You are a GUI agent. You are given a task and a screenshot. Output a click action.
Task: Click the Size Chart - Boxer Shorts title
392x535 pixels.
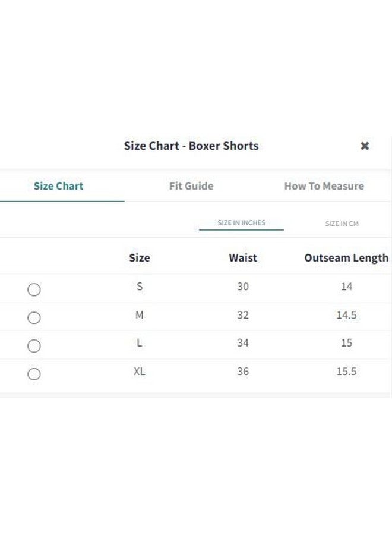[191, 146]
